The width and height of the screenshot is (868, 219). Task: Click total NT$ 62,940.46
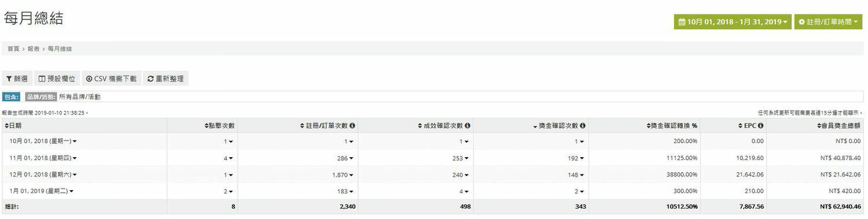click(x=841, y=206)
